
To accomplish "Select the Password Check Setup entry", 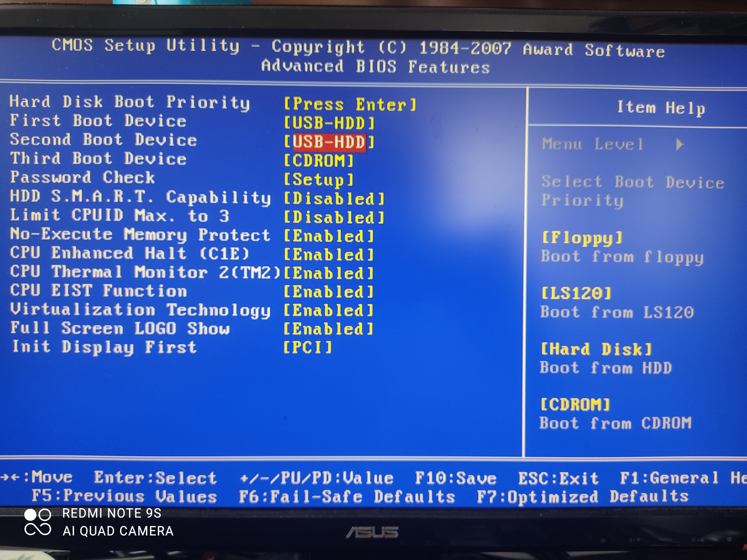I will coord(318,180).
